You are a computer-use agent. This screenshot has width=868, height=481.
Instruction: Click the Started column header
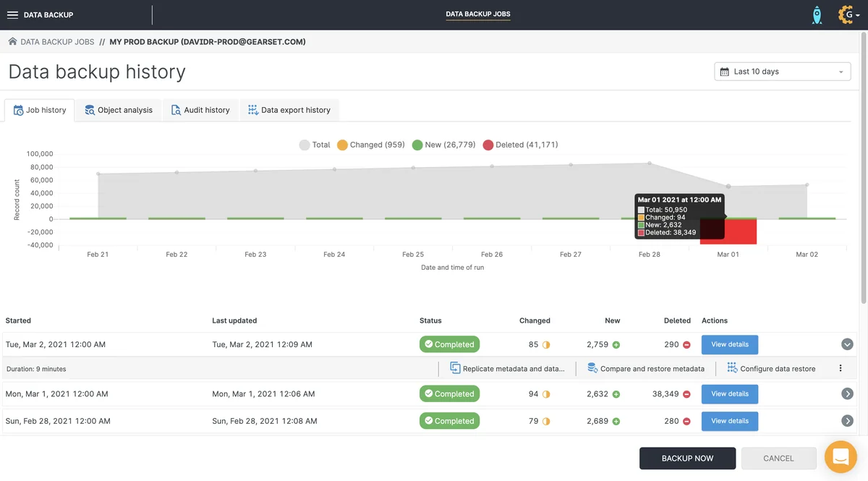[x=18, y=320]
